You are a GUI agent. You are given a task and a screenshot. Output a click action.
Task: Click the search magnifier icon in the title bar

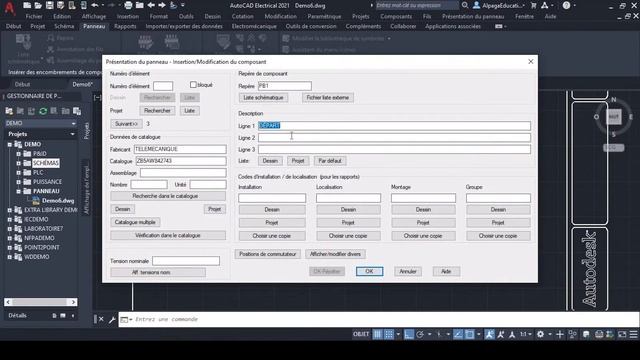pyautogui.click(x=465, y=5)
